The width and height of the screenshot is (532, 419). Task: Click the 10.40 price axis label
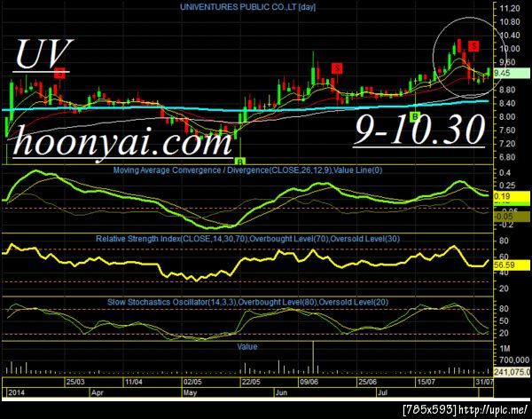[510, 36]
